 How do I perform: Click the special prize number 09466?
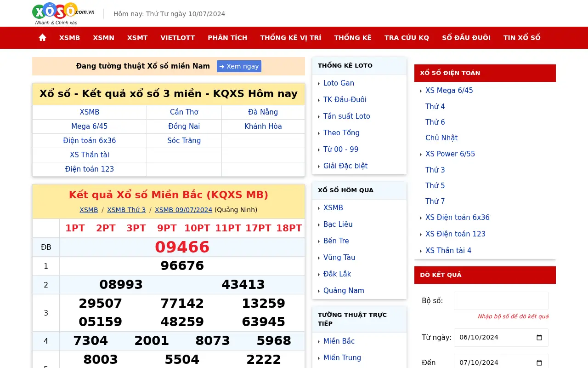[182, 247]
